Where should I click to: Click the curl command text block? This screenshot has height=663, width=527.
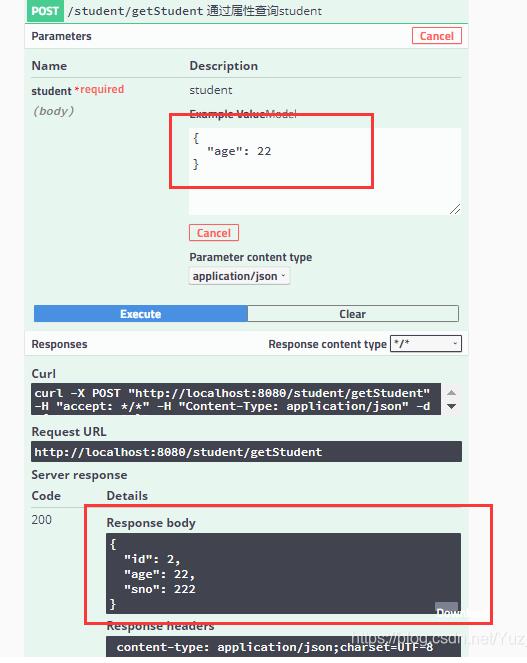[236, 399]
